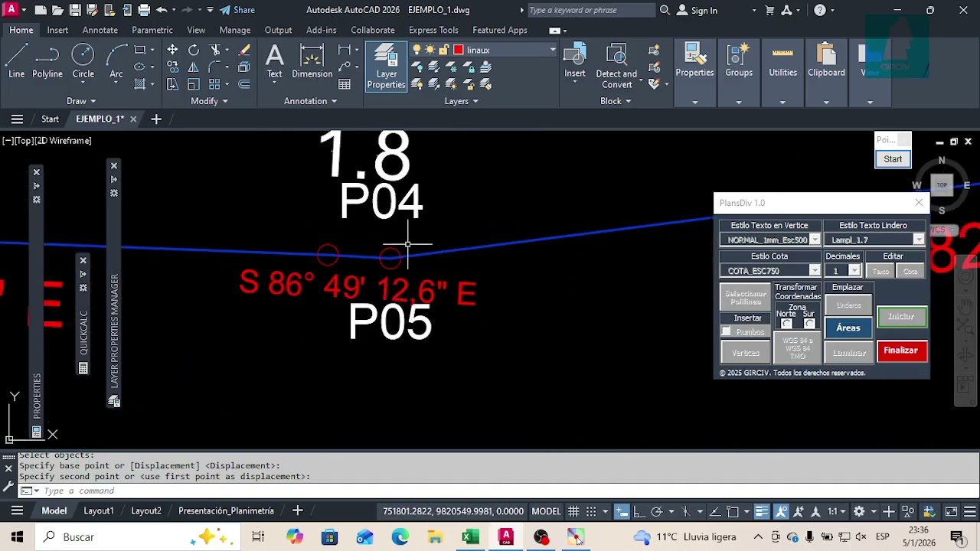Select the Circle tool
Screen dimensions: 980x551
coord(83,61)
